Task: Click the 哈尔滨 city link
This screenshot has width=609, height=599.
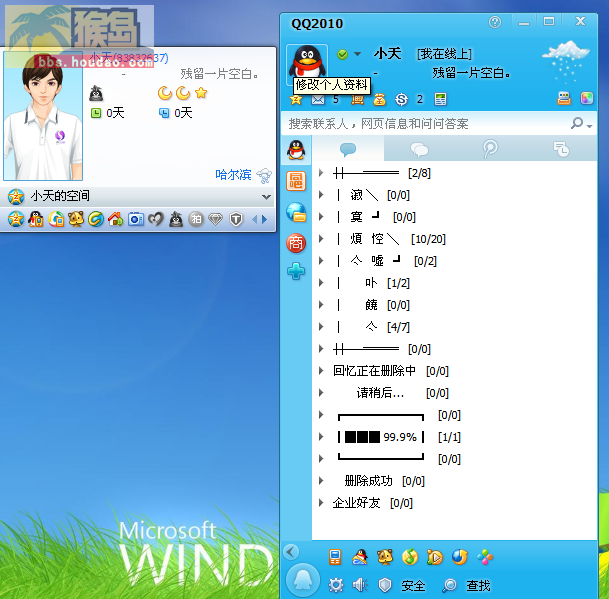Action: (233, 174)
